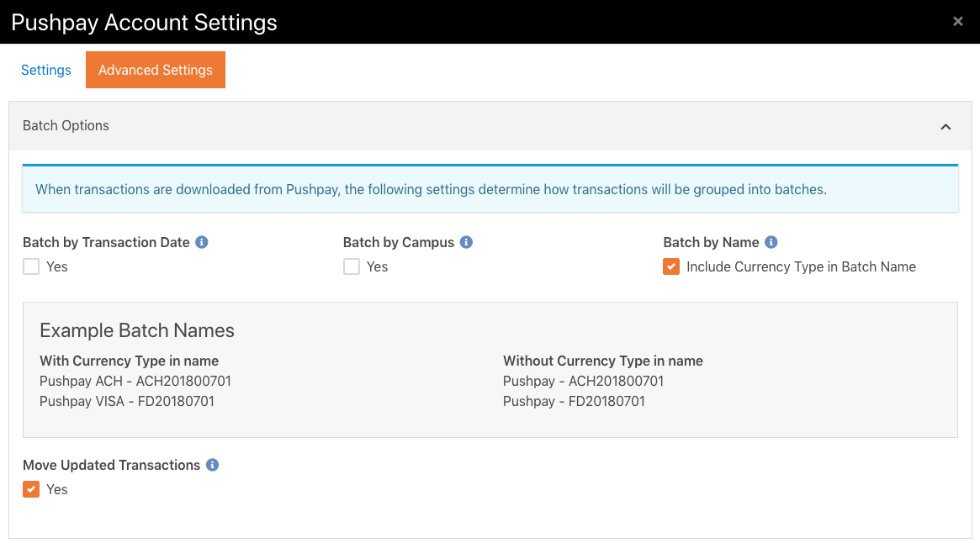Tap the Move Updated Transactions help icon
980x543 pixels.
212,465
